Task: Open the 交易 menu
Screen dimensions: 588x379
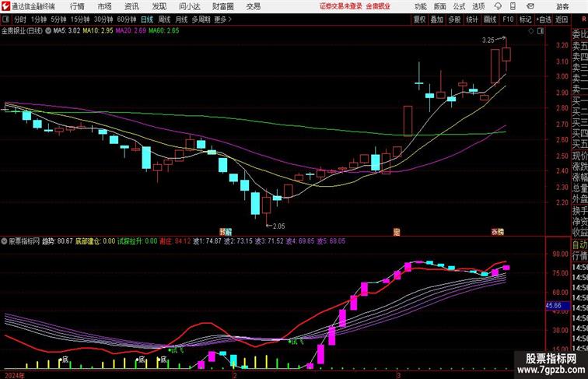Action: pyautogui.click(x=253, y=6)
